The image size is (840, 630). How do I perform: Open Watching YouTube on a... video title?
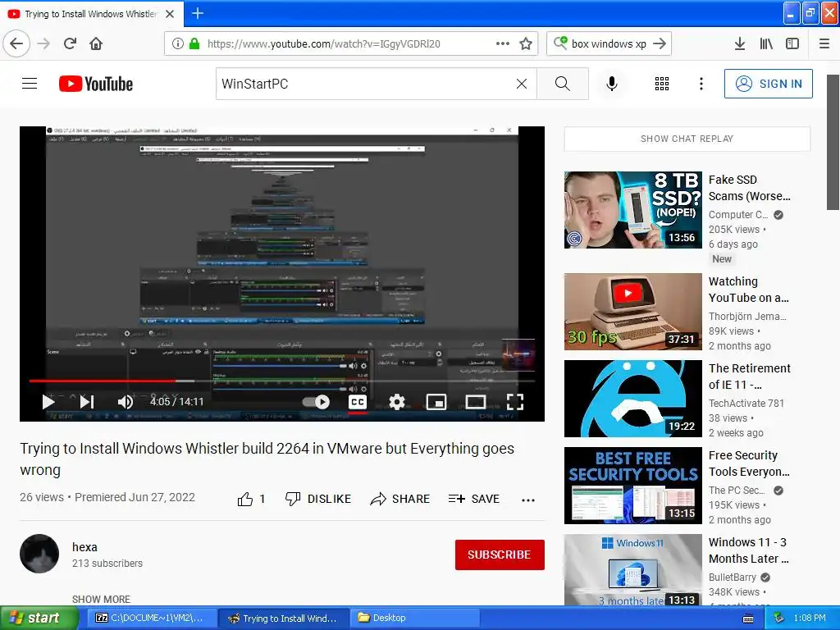[748, 290]
